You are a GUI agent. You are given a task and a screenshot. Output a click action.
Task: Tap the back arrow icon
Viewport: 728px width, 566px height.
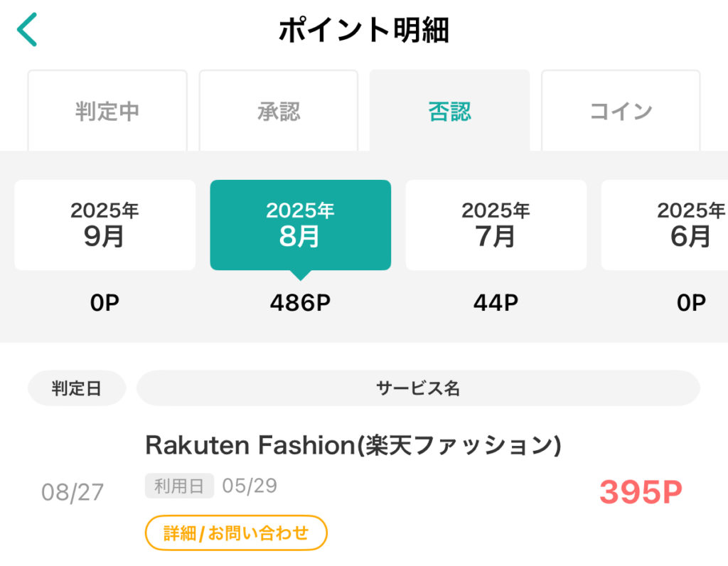(26, 31)
